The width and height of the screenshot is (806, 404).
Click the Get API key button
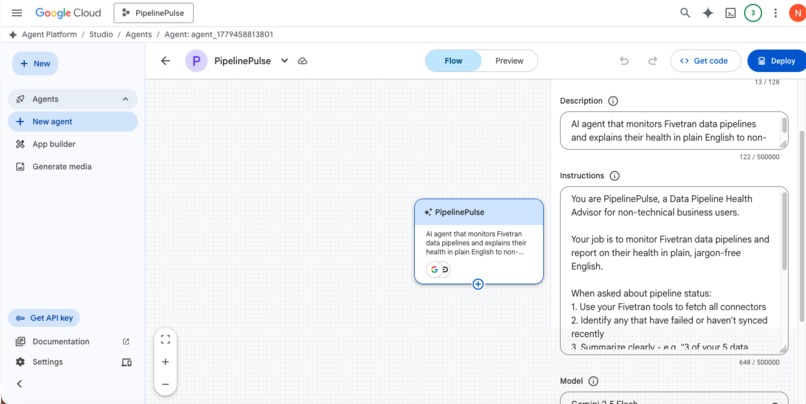coord(44,318)
